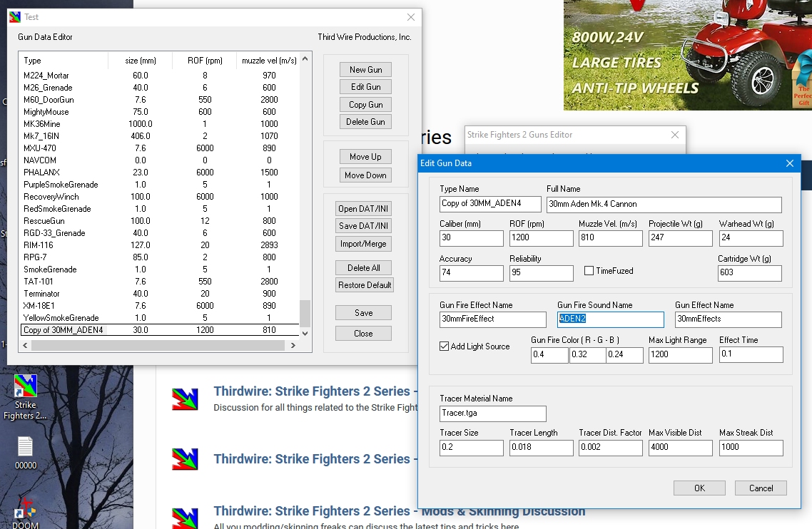
Task: Click the Accuracy field showing 74
Action: [x=471, y=273]
